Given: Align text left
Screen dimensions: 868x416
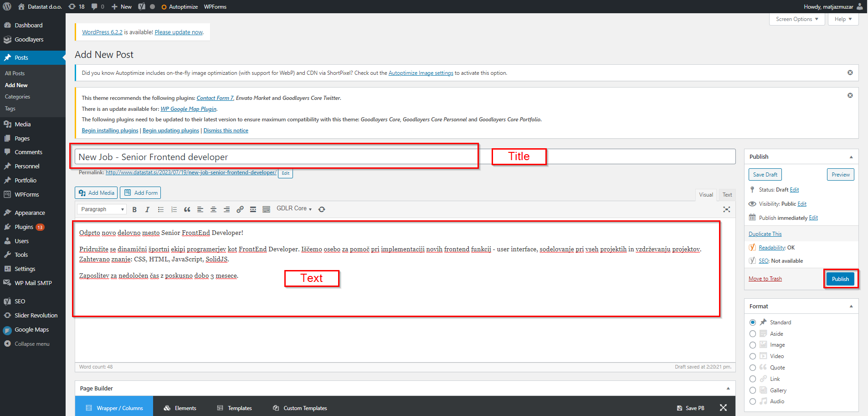Looking at the screenshot, I should coord(200,209).
